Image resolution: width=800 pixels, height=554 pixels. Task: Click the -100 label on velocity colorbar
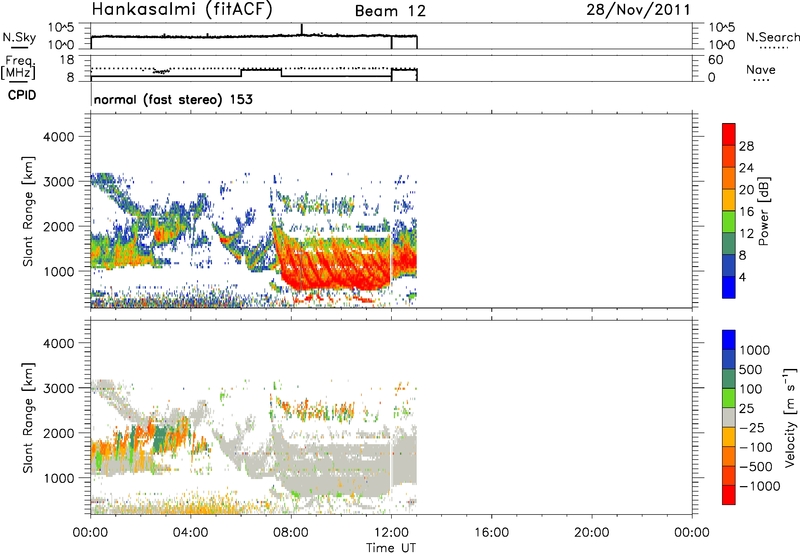click(x=755, y=447)
